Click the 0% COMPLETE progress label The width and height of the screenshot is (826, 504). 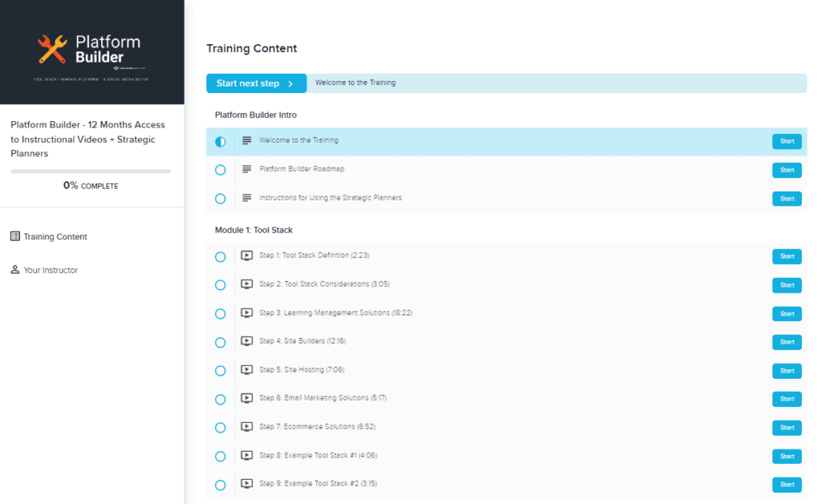[91, 186]
